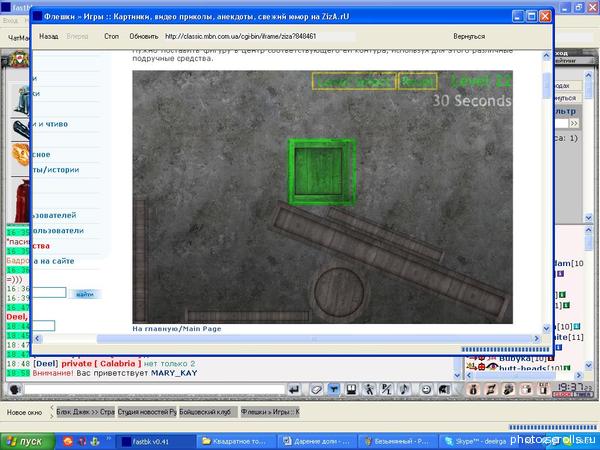Click the smiley emoticons icon
600x450 pixels.
click(426, 390)
